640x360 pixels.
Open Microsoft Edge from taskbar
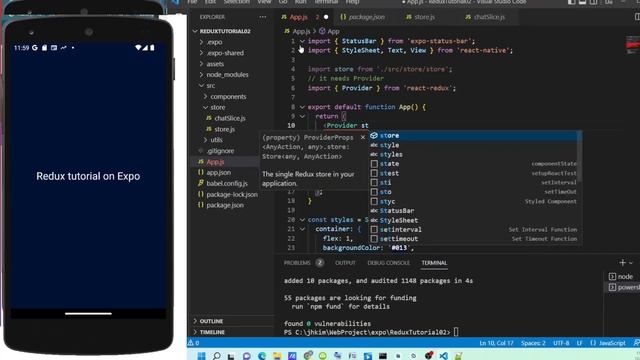[x=262, y=356]
